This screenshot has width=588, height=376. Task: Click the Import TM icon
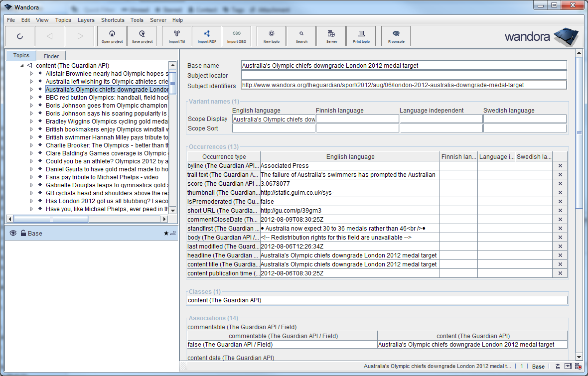coord(177,36)
